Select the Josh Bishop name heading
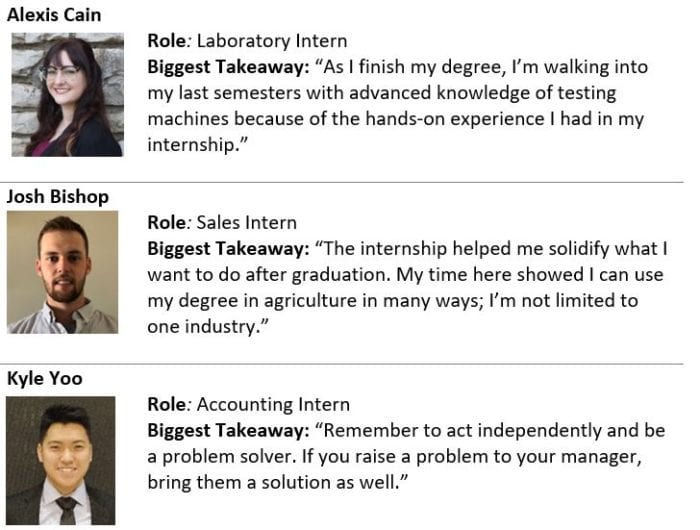The image size is (700, 530). click(58, 197)
